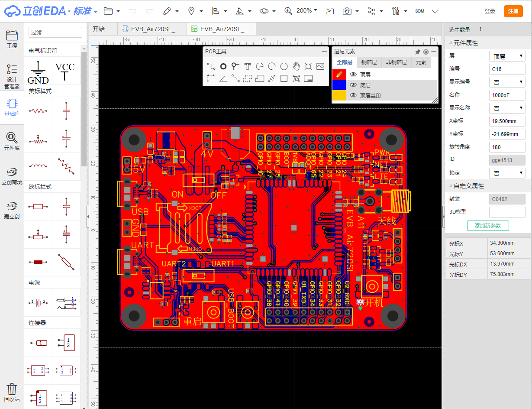
Task: Select the Track routing tool
Action: (211, 66)
